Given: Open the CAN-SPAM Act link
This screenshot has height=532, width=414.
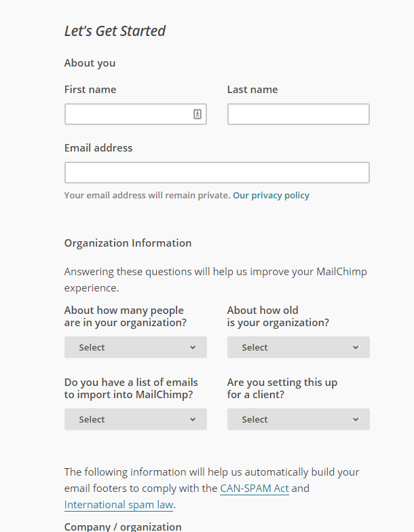Looking at the screenshot, I should (255, 489).
